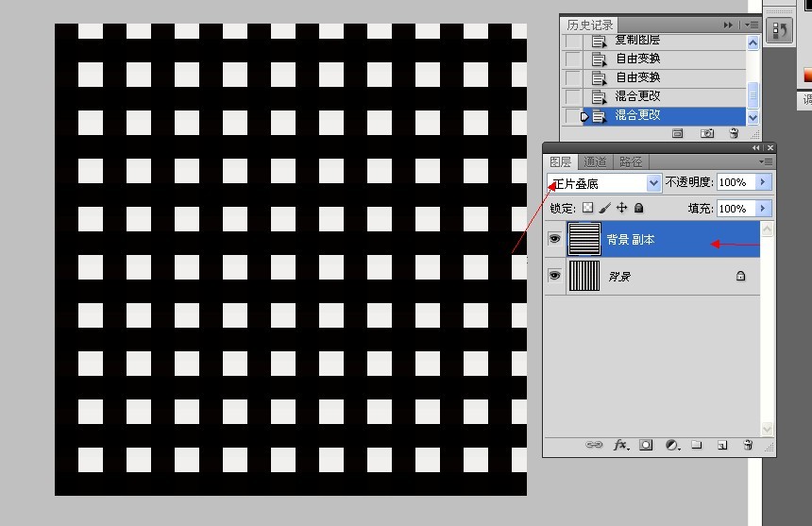Toggle visibility eye of 背景 副本 layer

click(554, 239)
